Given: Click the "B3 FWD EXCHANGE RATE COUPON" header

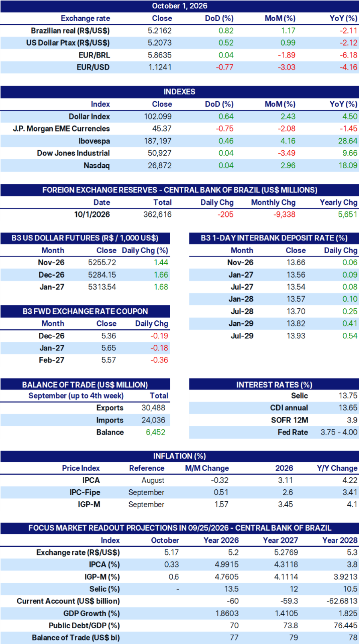Looking at the screenshot, I should [x=85, y=312].
